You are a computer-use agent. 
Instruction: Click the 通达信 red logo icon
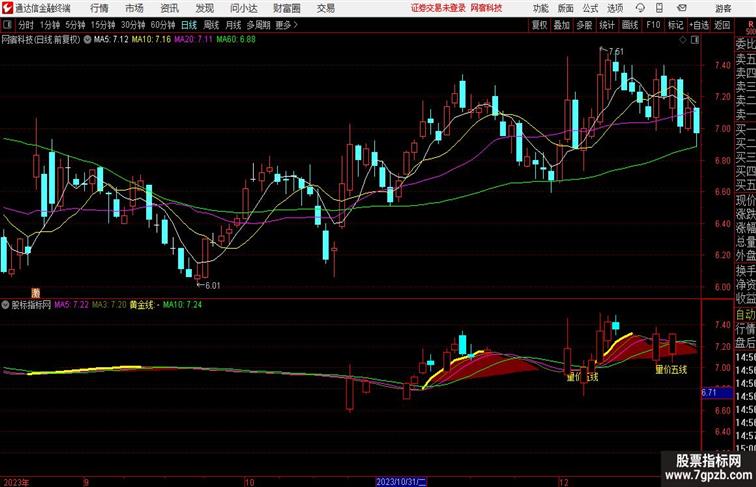pos(7,8)
